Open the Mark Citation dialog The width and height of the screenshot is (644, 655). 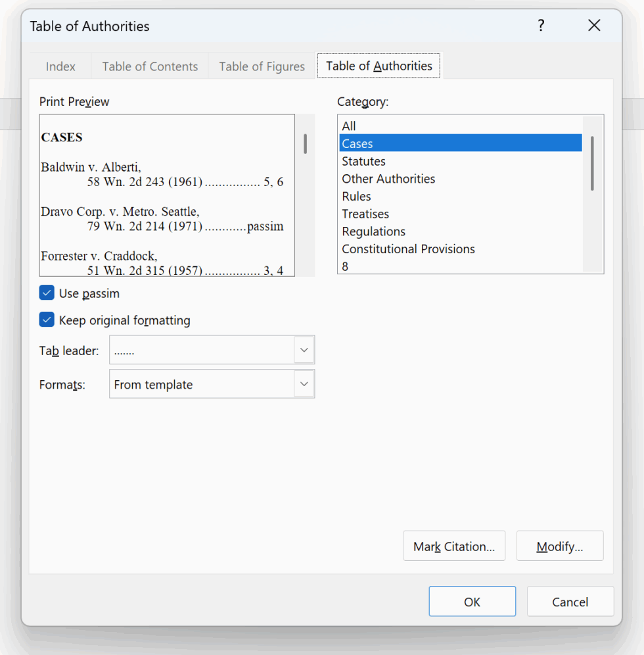click(454, 546)
